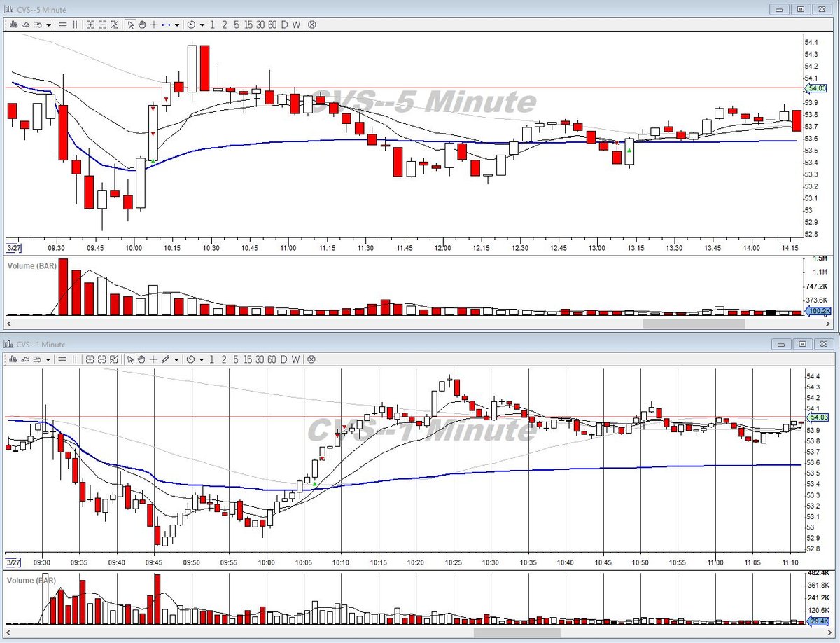Click circled X icon in 5 Minute toolbar
This screenshot has height=643, width=840.
coord(311,25)
